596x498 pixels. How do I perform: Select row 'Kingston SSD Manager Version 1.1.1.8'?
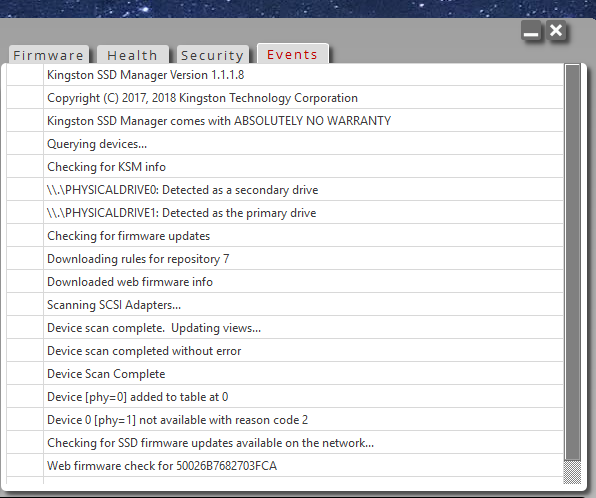[x=285, y=75]
